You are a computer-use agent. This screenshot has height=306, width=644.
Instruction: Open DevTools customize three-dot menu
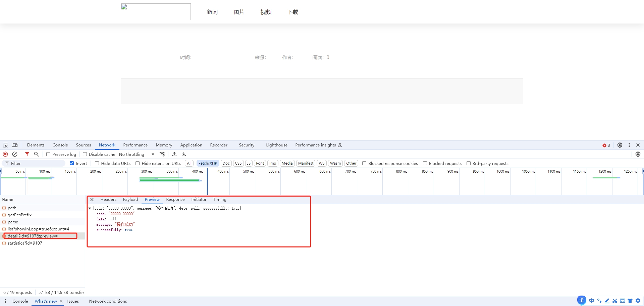[x=629, y=145]
